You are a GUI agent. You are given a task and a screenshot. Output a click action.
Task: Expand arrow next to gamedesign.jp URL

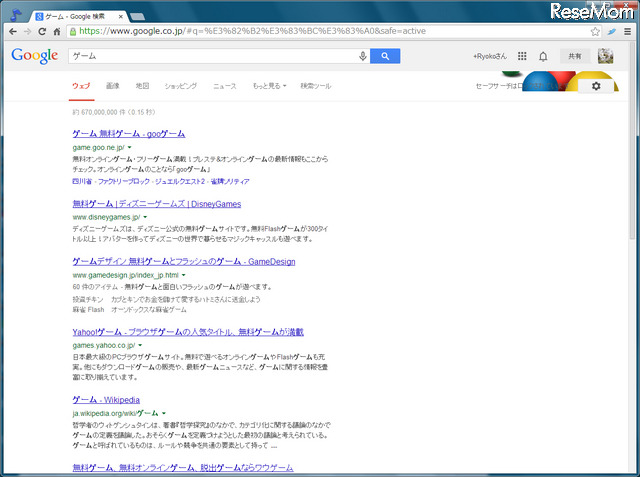point(184,275)
